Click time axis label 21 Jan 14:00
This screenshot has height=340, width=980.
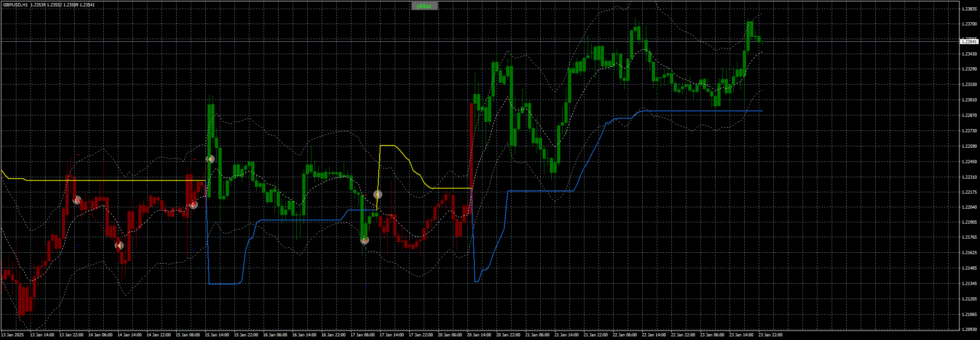pyautogui.click(x=566, y=335)
